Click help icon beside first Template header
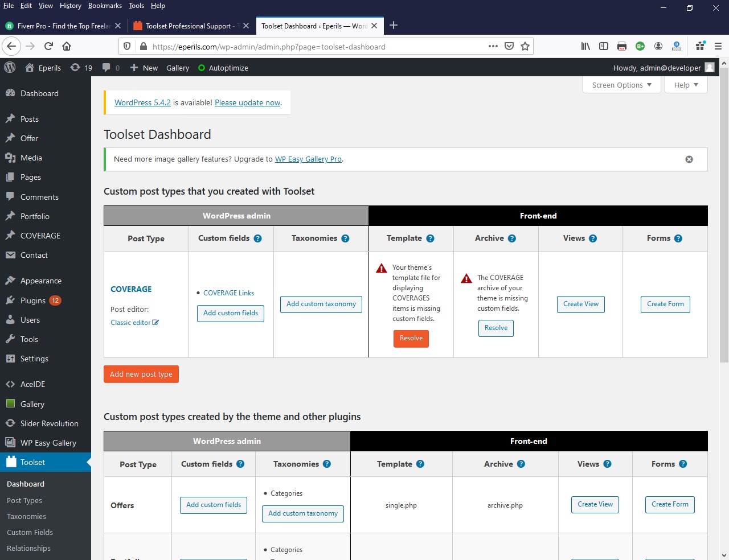The height and width of the screenshot is (560, 729). [x=430, y=238]
